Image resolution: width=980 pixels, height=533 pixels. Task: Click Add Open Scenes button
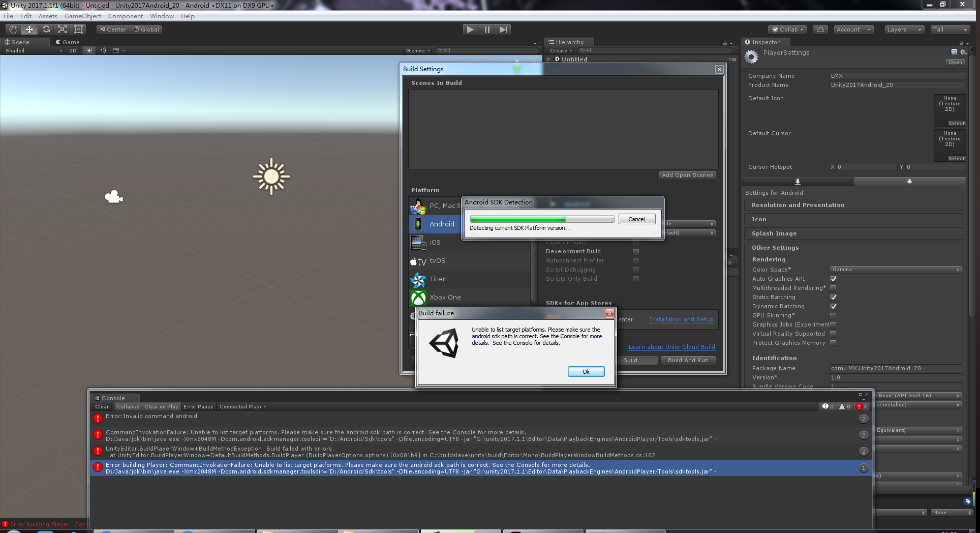click(687, 175)
